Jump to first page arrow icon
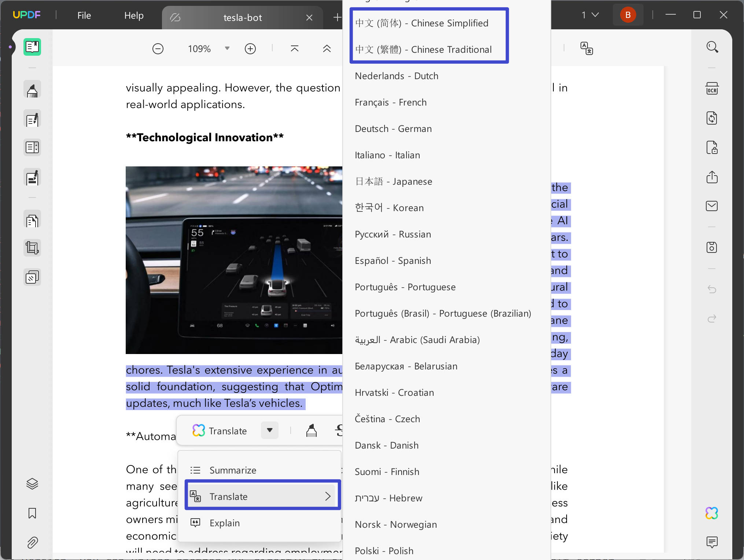Screen dimensions: 744x560 295,49
